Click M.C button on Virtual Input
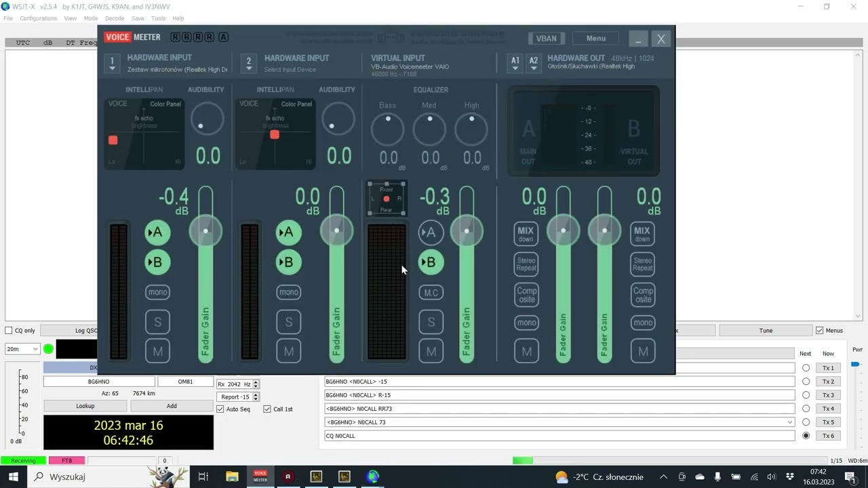The width and height of the screenshot is (868, 488). (x=431, y=293)
